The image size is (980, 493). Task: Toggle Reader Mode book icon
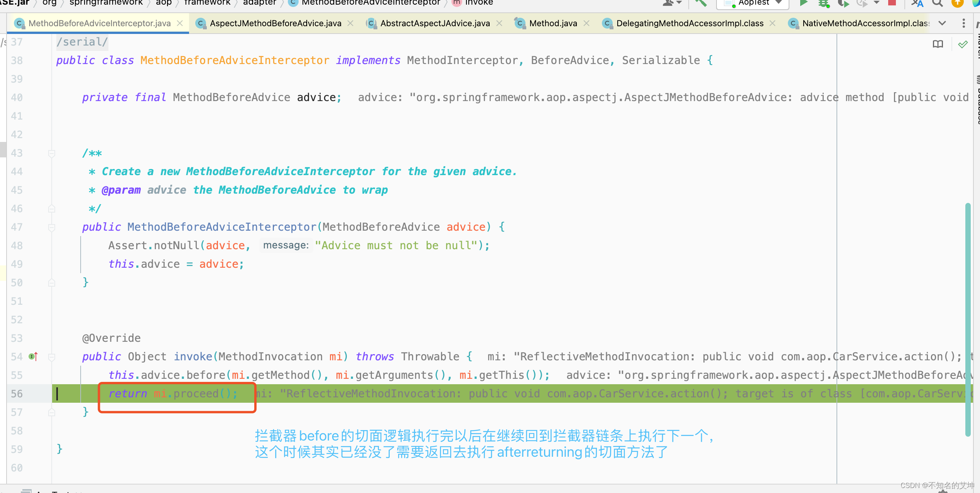point(938,44)
